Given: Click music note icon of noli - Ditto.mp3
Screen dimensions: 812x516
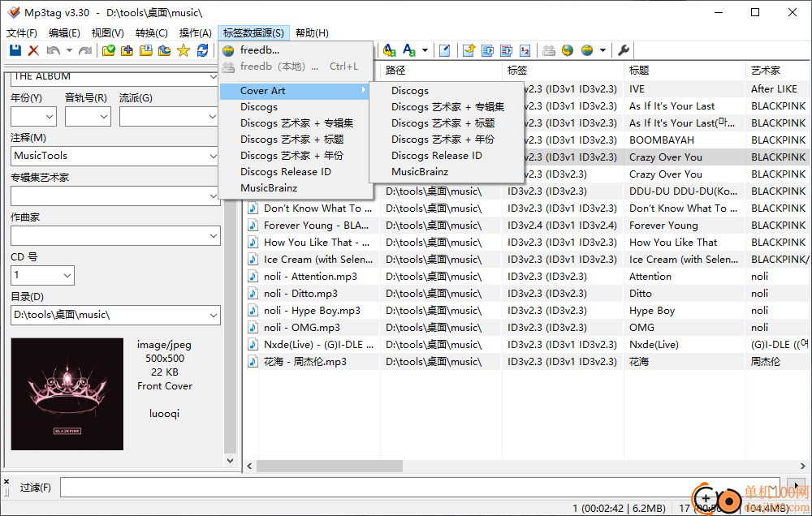Looking at the screenshot, I should pos(253,293).
